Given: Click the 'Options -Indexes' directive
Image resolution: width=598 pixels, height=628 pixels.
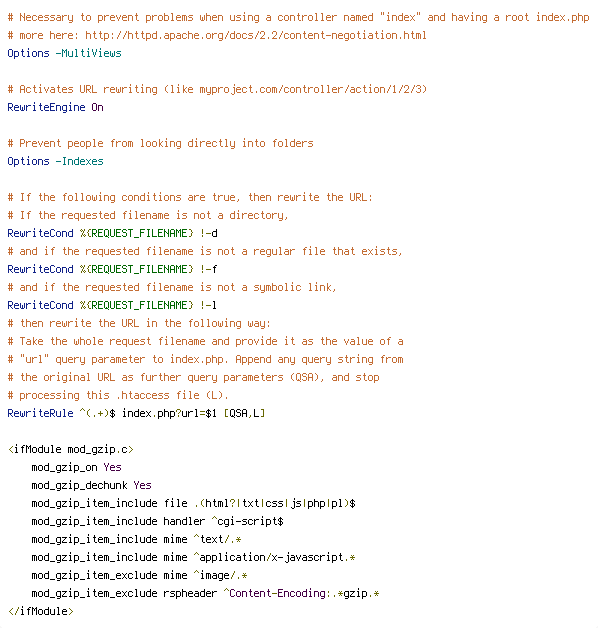Looking at the screenshot, I should click(55, 161).
